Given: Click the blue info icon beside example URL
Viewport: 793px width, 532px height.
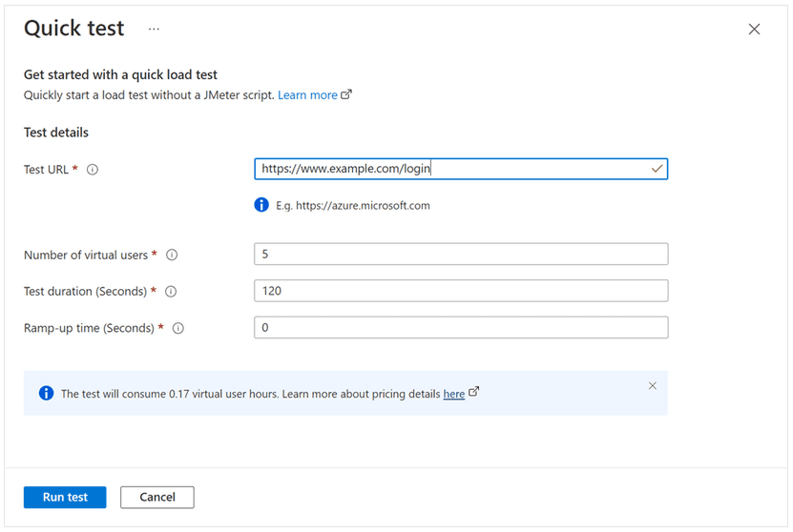Looking at the screenshot, I should click(x=261, y=205).
